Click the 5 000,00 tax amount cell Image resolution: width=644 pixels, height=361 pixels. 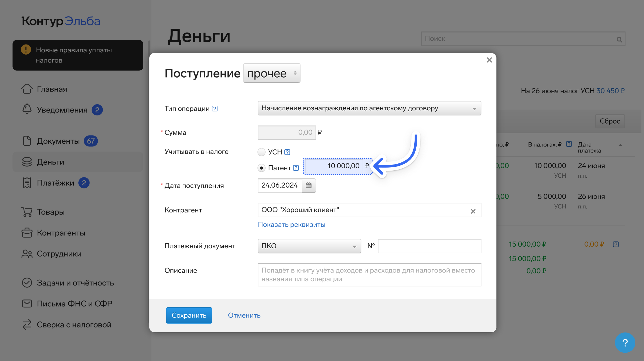point(552,197)
